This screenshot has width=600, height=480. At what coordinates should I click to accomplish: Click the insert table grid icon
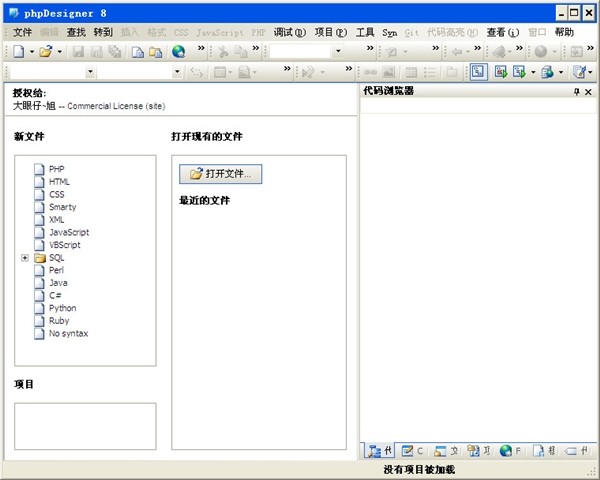point(411,72)
